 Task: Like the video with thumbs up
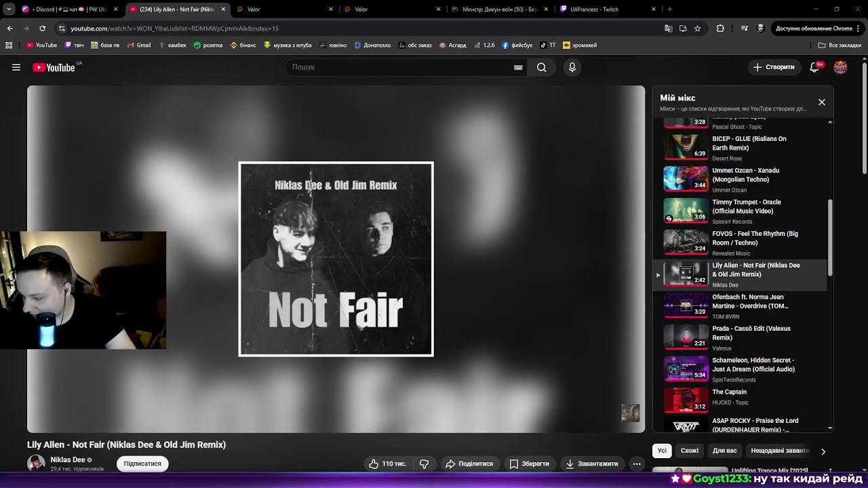387,464
